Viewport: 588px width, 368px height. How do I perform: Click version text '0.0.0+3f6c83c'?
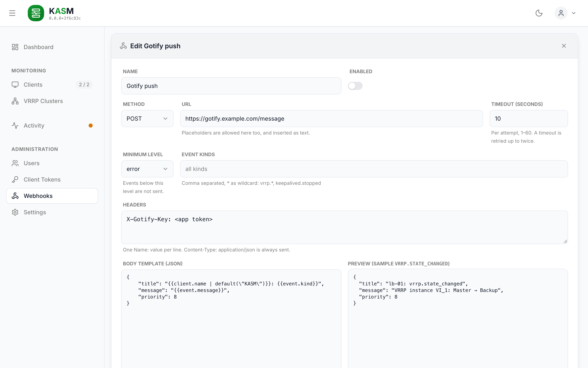(65, 18)
